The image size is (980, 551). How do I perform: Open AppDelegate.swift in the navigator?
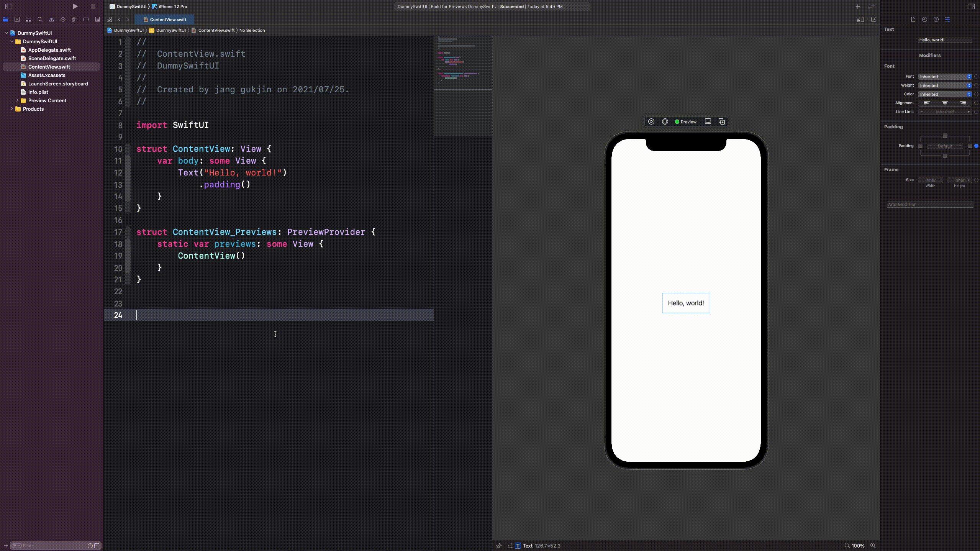[49, 50]
